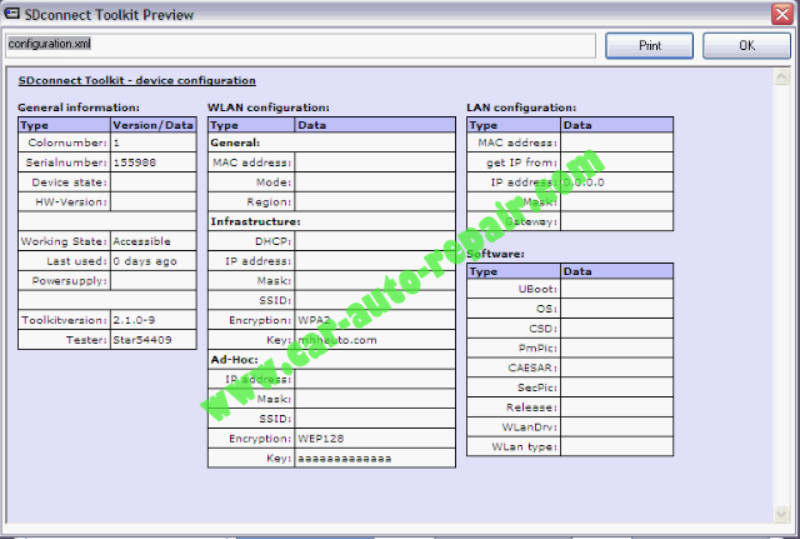
Task: Click the Infrastructure Key value mhhauto.com
Action: tap(337, 340)
